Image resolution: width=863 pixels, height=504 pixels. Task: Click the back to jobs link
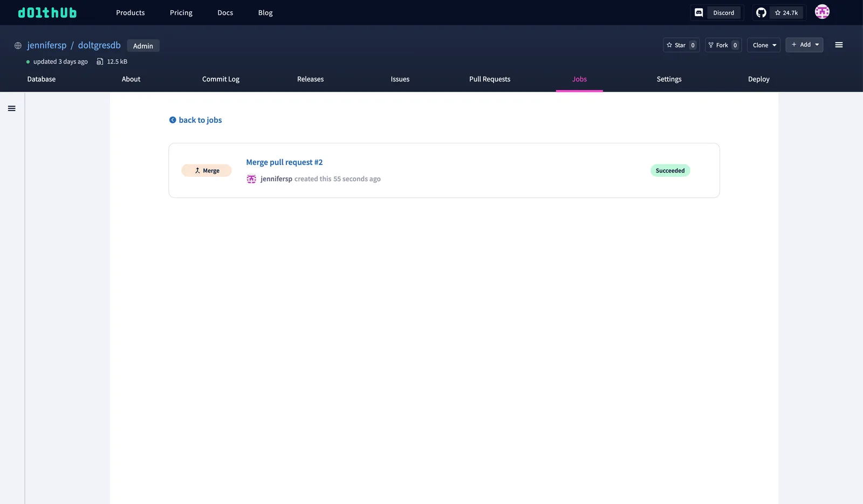[x=200, y=120]
